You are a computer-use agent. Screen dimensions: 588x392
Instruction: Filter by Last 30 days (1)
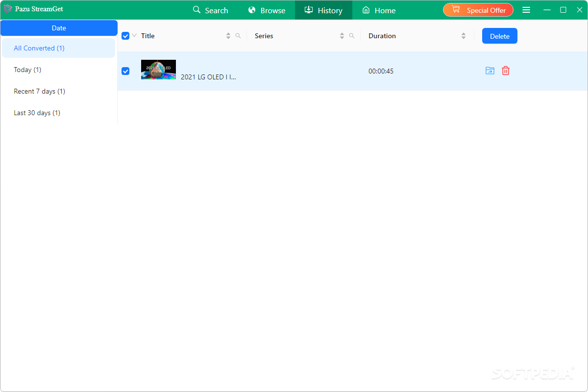click(x=58, y=113)
